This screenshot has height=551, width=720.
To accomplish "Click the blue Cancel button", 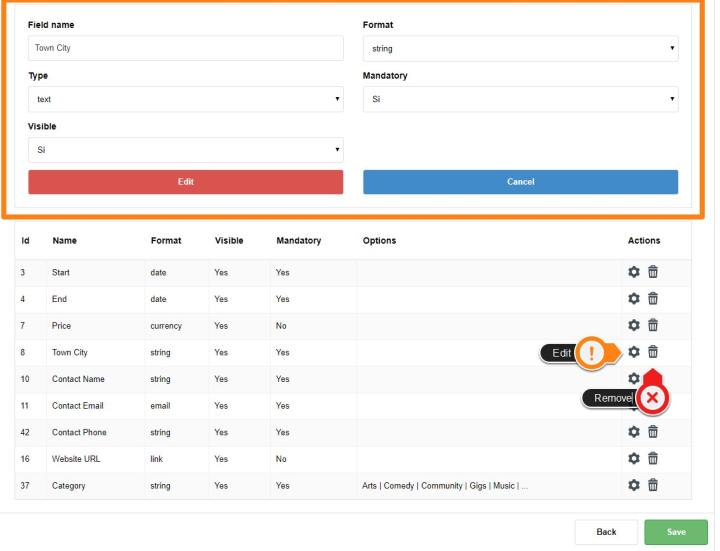I will pos(520,182).
